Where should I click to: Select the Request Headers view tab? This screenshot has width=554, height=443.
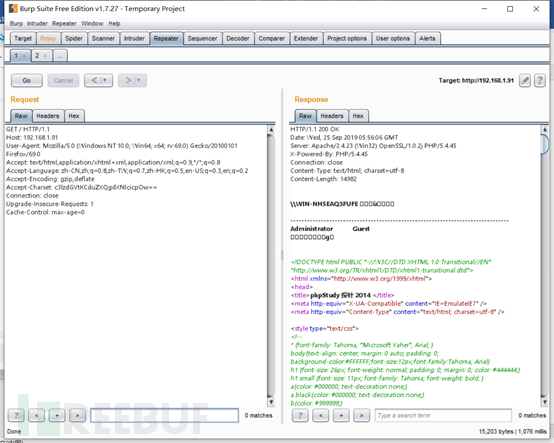tap(48, 116)
